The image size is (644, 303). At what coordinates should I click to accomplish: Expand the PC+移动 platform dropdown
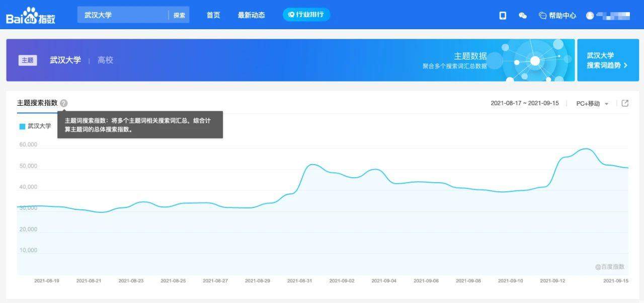(593, 104)
